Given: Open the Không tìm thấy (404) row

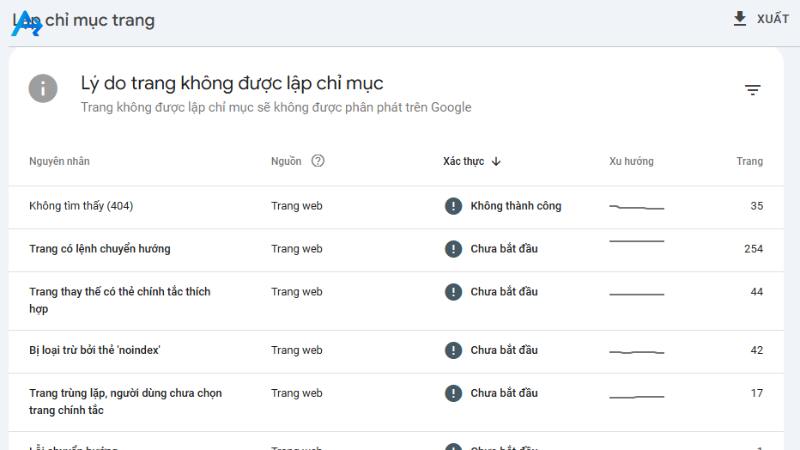Looking at the screenshot, I should (396, 207).
